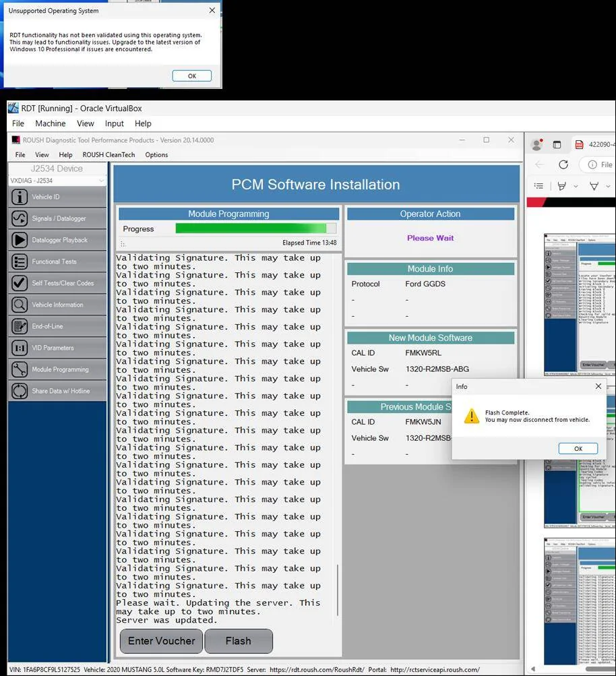Open VirtualBox Machine menu

point(51,124)
